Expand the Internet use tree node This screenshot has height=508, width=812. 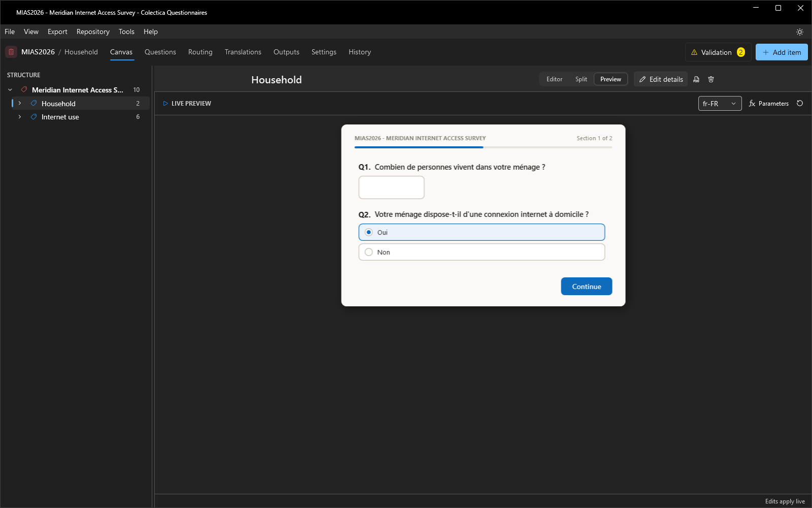pyautogui.click(x=20, y=117)
